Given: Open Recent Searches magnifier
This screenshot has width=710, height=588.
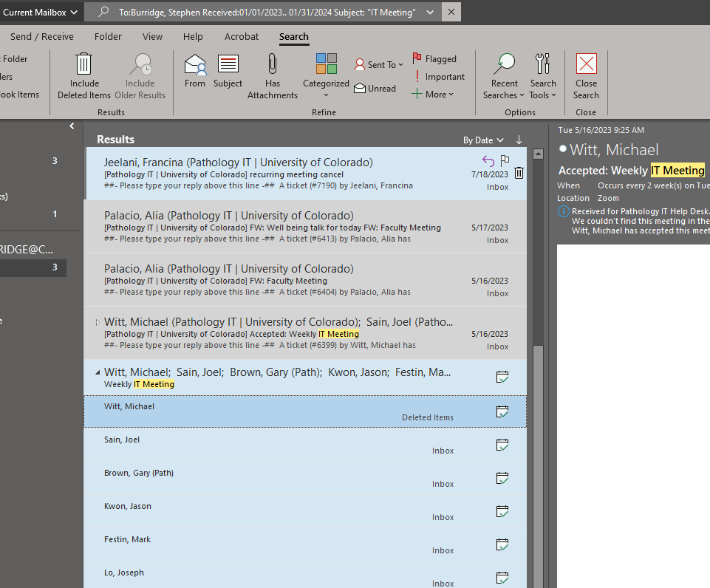Looking at the screenshot, I should [x=504, y=64].
